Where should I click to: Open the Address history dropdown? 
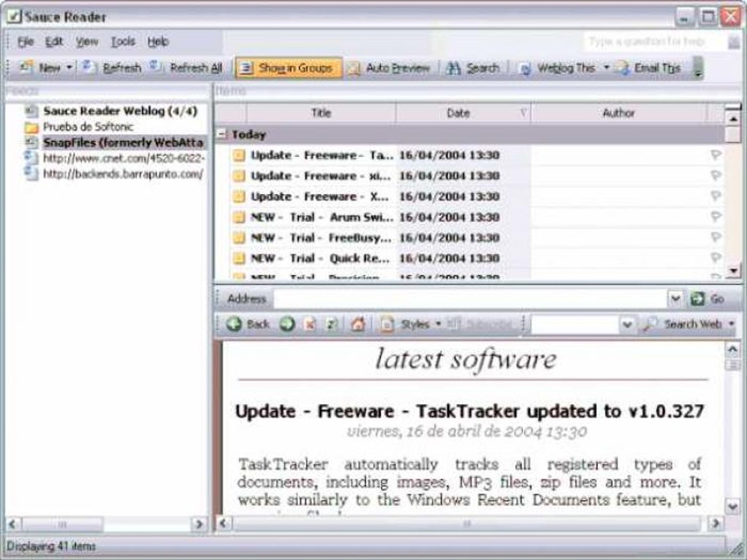(675, 299)
